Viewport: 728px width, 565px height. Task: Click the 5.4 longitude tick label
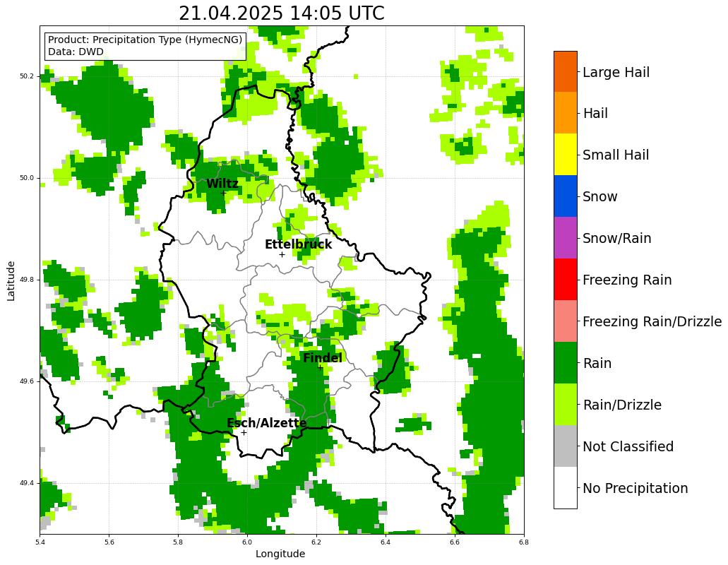[x=40, y=542]
